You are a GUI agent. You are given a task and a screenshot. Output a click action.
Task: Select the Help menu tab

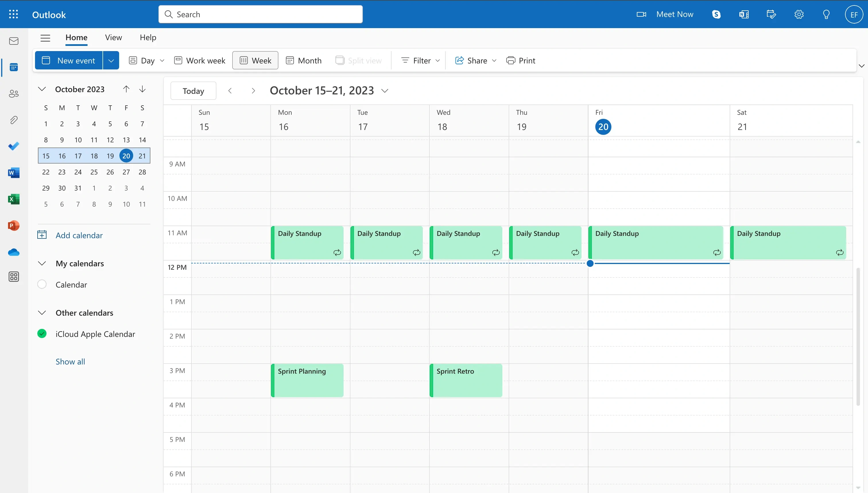[147, 37]
